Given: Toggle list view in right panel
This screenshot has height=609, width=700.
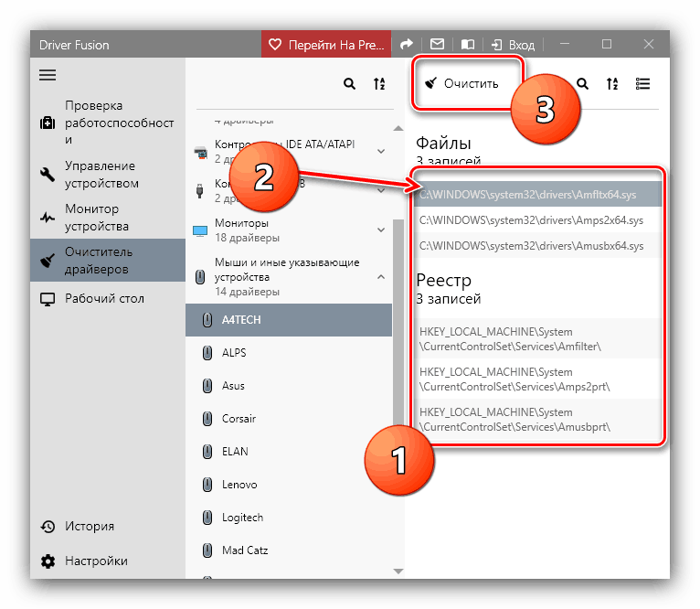Looking at the screenshot, I should point(642,83).
